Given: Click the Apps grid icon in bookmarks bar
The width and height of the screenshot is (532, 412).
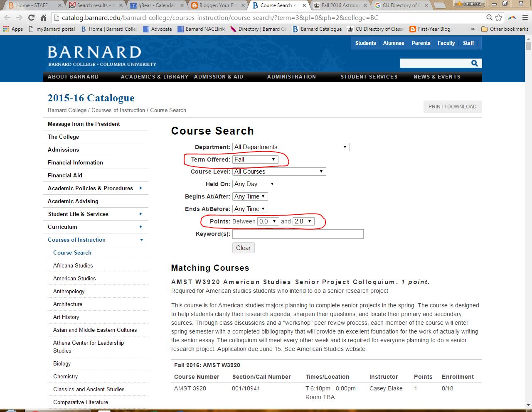Looking at the screenshot, I should tap(6, 29).
